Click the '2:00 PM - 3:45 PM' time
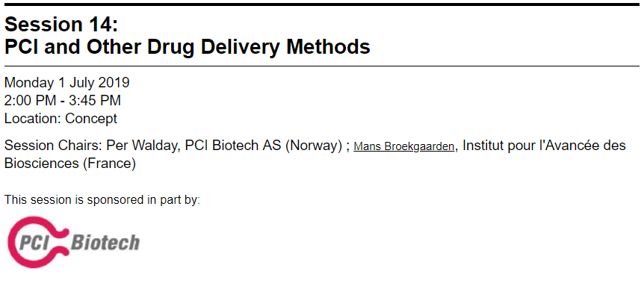644x283 pixels. coord(63,101)
